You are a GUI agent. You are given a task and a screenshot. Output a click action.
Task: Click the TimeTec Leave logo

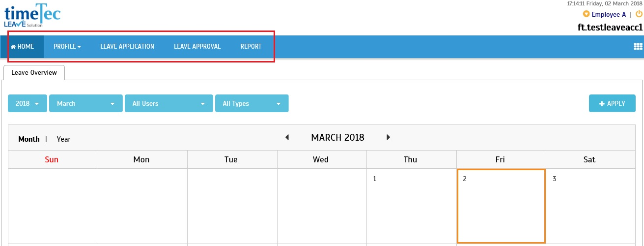point(32,15)
